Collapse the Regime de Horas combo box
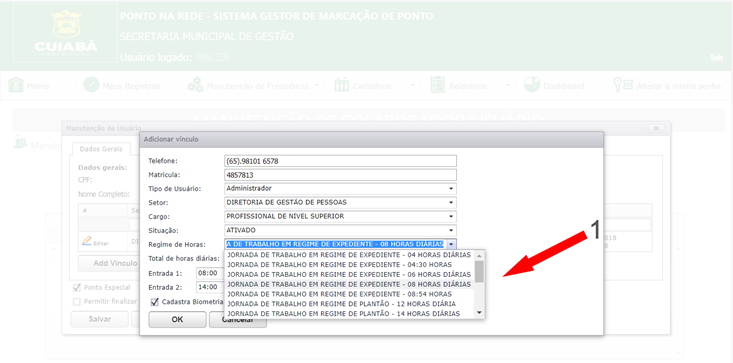The height and width of the screenshot is (363, 733). coord(451,244)
